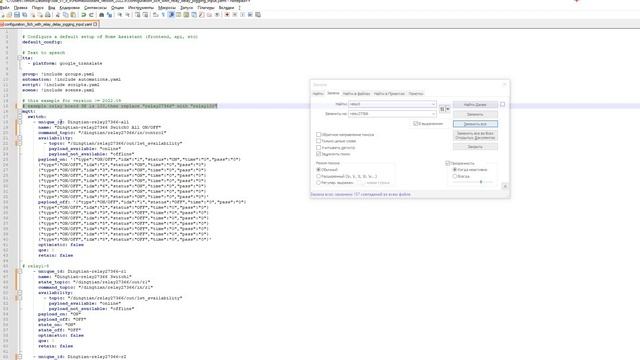Image resolution: width=640 pixels, height=360 pixels.
Task: Start macro recording with the red record icon
Action: [227, 15]
